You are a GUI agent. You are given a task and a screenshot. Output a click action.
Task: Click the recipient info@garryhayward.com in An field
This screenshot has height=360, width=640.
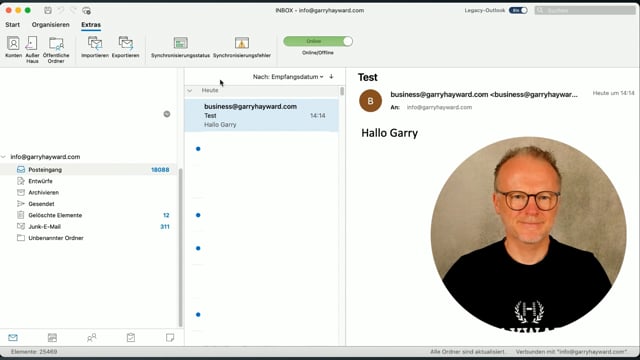pos(439,107)
